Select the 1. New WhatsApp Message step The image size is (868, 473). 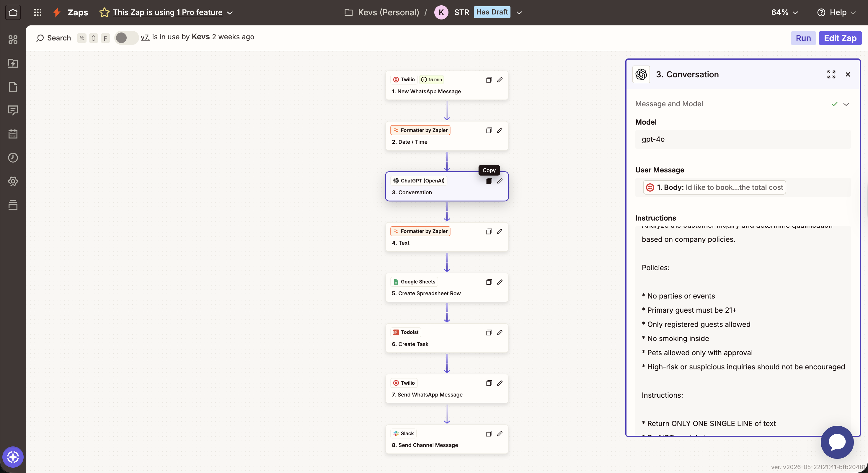tap(446, 85)
